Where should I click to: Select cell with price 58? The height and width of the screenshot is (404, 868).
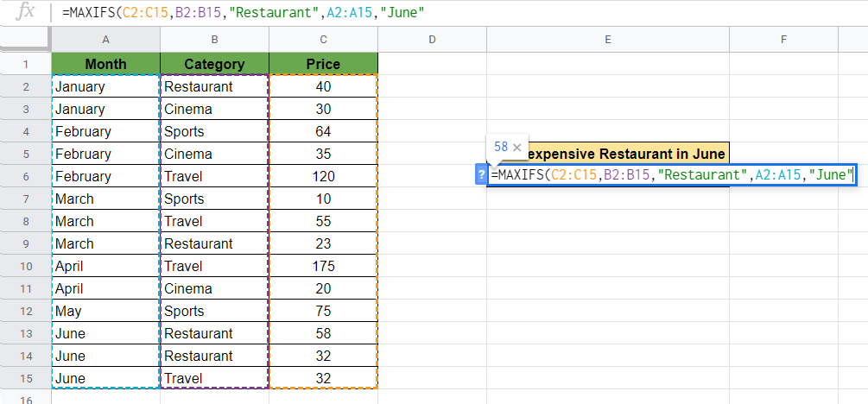pyautogui.click(x=323, y=334)
